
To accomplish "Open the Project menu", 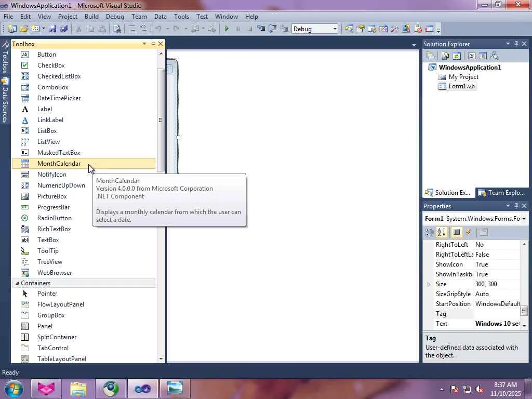I will (68, 16).
